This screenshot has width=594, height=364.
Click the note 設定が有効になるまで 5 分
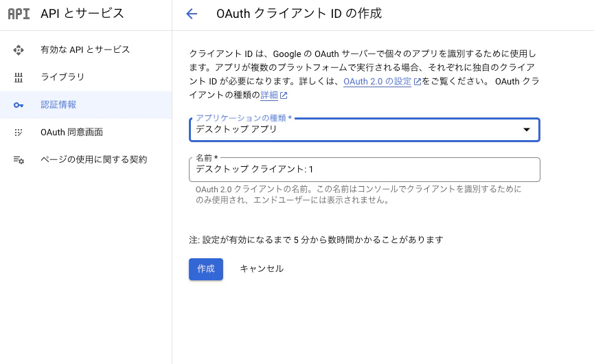[316, 240]
